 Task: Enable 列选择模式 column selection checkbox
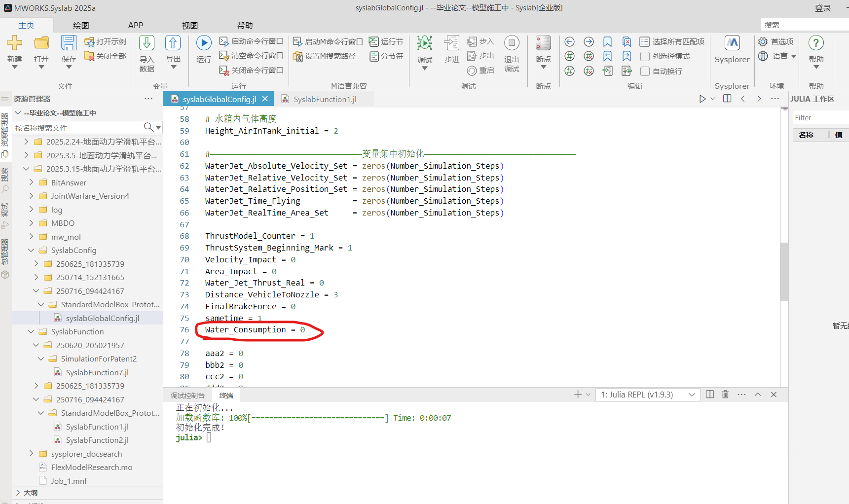click(x=645, y=56)
